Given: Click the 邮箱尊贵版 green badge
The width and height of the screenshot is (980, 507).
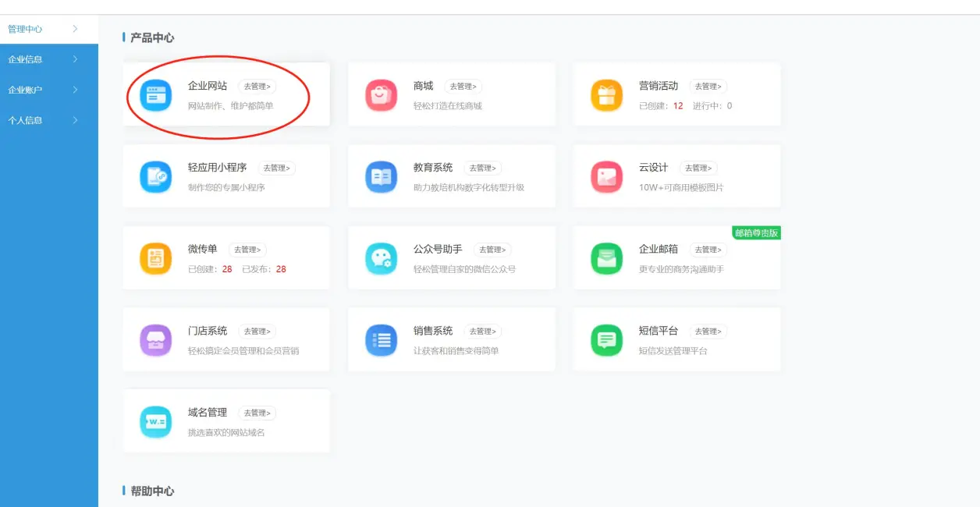Looking at the screenshot, I should pyautogui.click(x=756, y=233).
